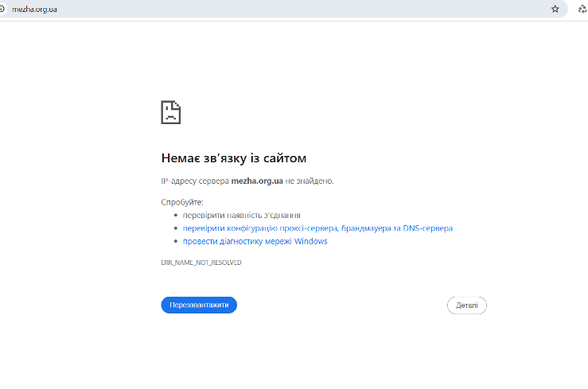Click bullet before the first suggestion item

tap(174, 216)
